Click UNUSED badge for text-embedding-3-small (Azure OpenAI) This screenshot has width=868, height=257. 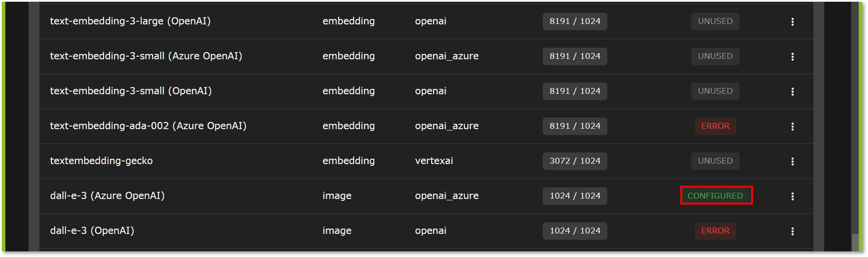coord(715,56)
